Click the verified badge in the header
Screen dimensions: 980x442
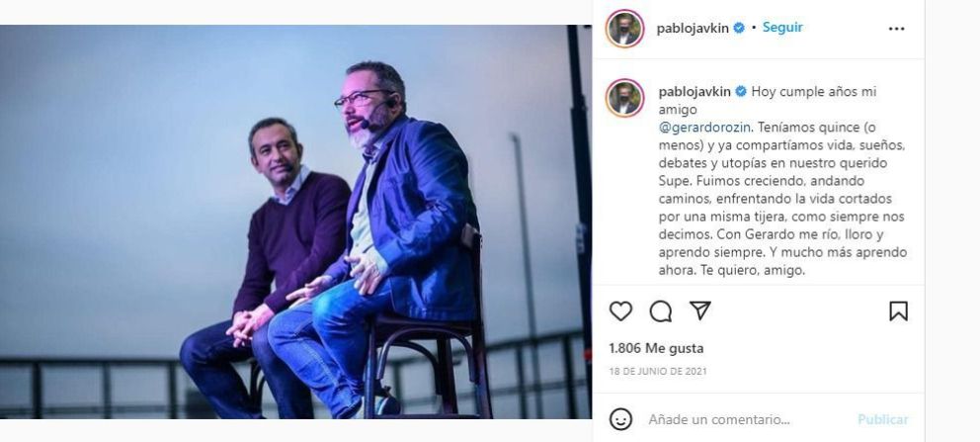coord(739,28)
